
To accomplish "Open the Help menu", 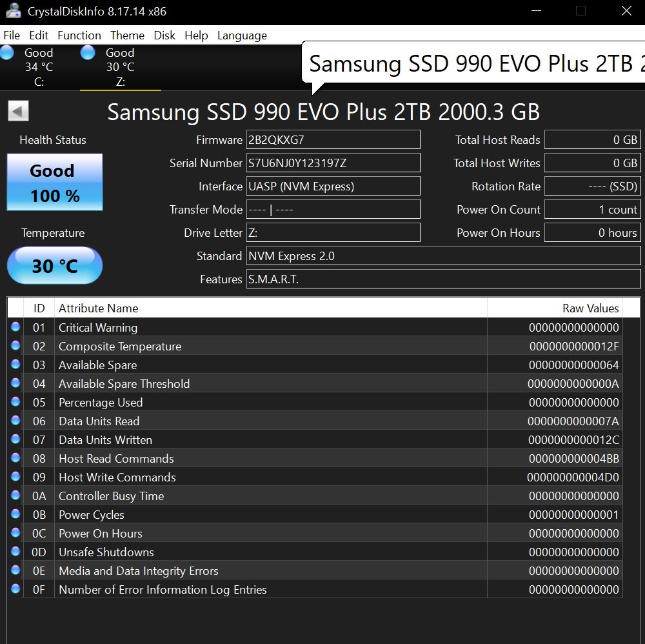I will [x=196, y=35].
